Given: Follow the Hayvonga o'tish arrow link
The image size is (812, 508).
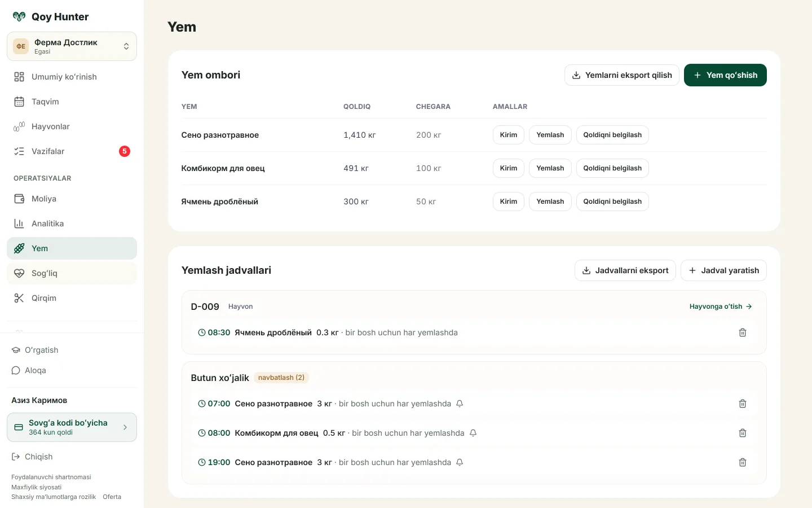Looking at the screenshot, I should [x=721, y=306].
